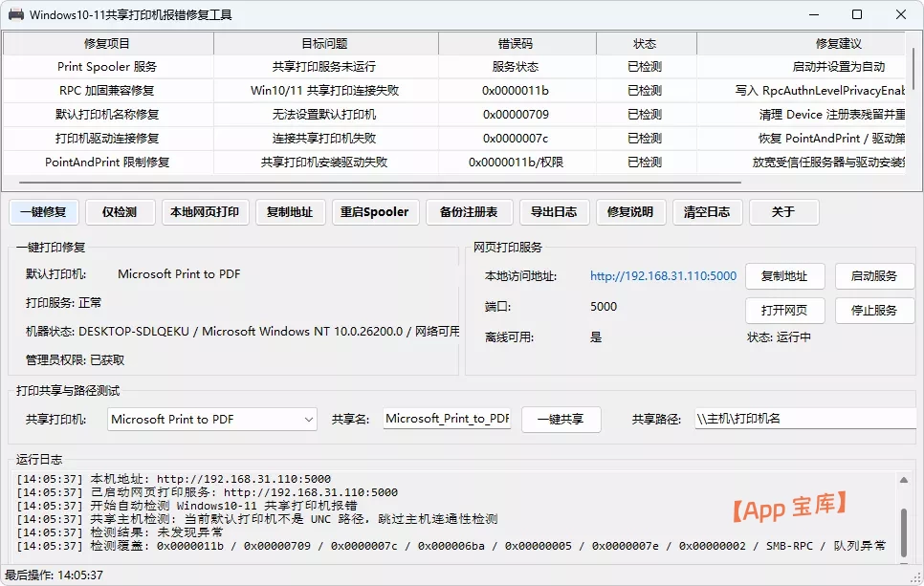Open the http://192.168.31.110:5000 link
This screenshot has height=586, width=924.
coord(663,276)
